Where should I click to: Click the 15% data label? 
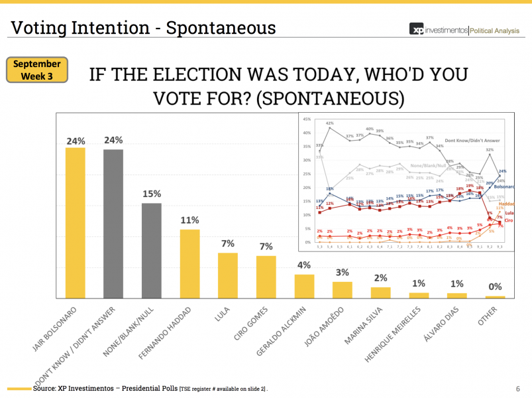[152, 194]
